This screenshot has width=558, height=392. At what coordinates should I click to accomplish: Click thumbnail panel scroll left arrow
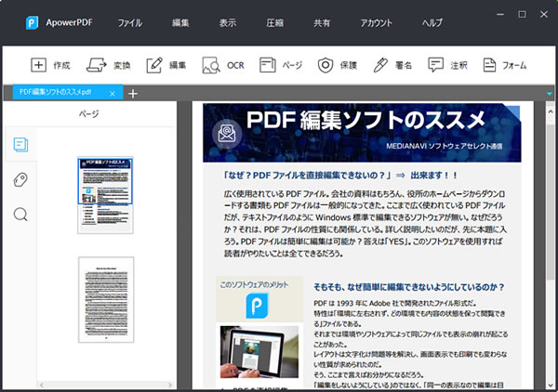point(42,385)
